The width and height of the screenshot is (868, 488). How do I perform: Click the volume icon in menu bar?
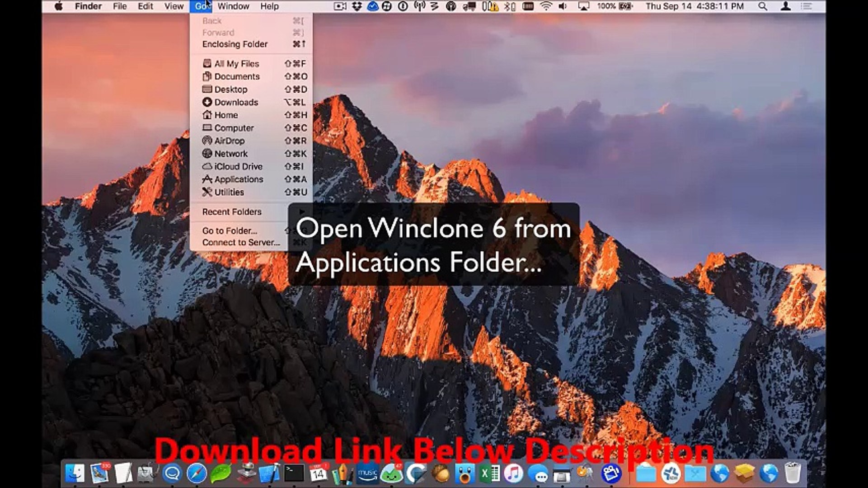(x=563, y=6)
